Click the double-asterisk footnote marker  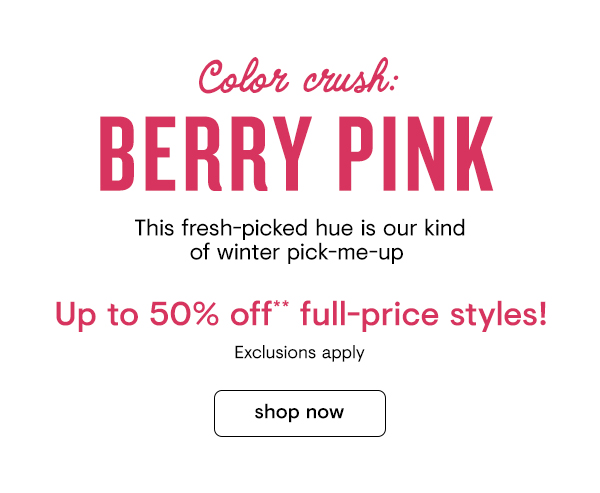[x=281, y=305]
